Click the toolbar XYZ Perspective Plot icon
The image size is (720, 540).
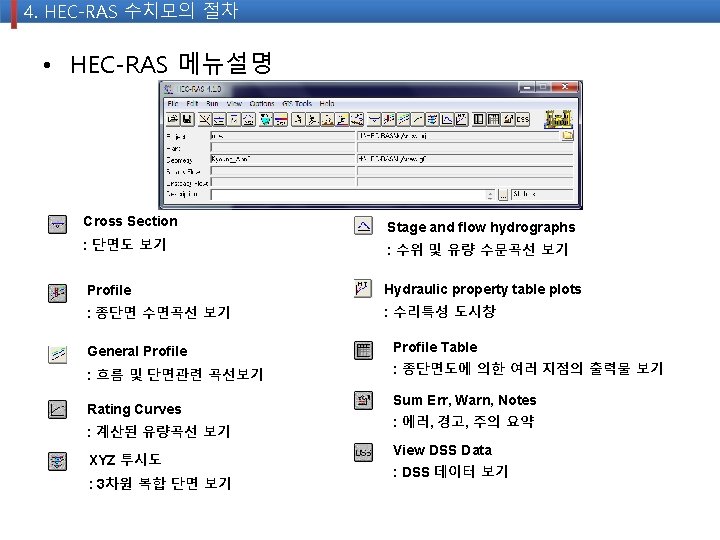tap(432, 120)
